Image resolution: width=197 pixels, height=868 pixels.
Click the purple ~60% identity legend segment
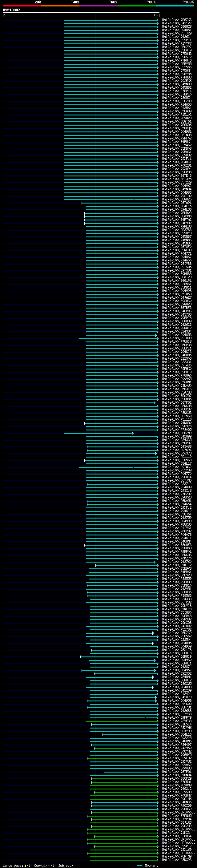tap(99, 6)
